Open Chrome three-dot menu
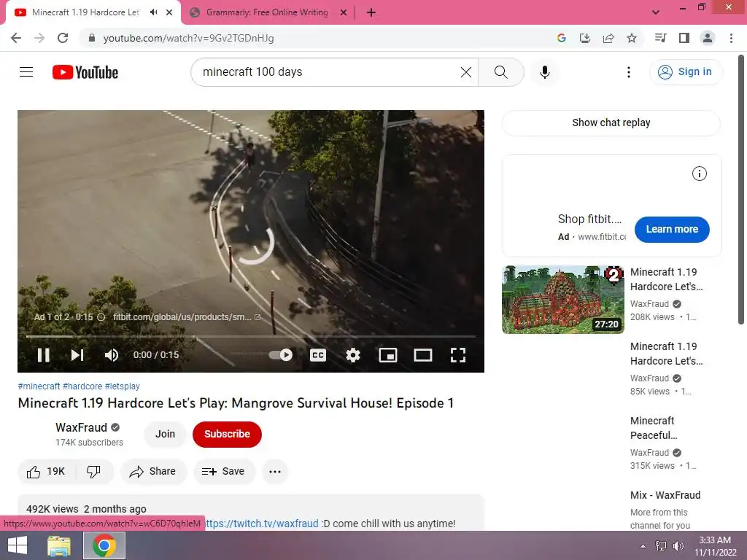Viewport: 747px width, 560px height. (x=731, y=38)
